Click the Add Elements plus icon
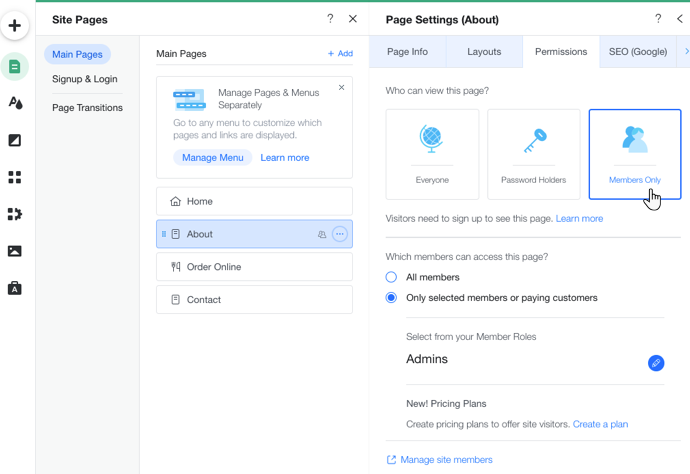 tap(14, 26)
